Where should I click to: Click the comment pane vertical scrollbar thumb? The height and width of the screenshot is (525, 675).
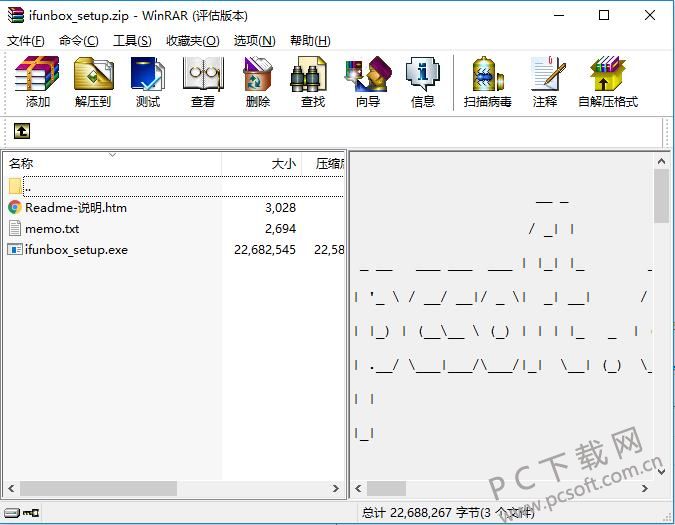(x=661, y=196)
